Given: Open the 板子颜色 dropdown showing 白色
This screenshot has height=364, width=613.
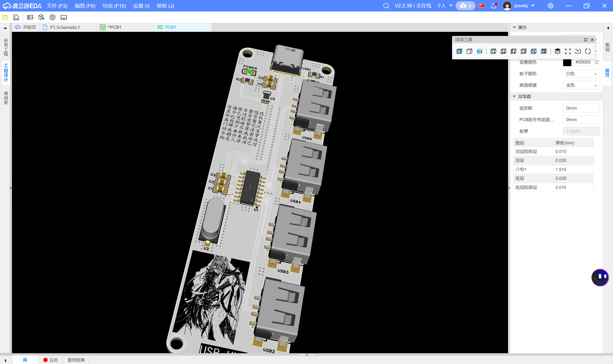Looking at the screenshot, I should pos(581,74).
